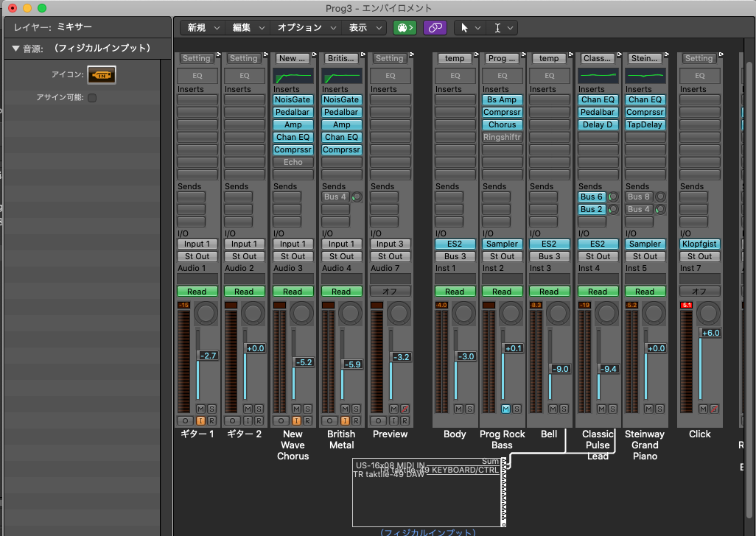756x536 pixels.
Task: Select the pointer tool in toolbar
Action: point(464,27)
